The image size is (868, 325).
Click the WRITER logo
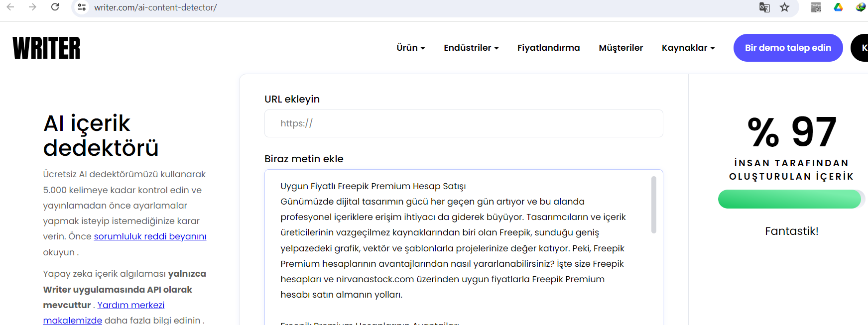coord(46,48)
